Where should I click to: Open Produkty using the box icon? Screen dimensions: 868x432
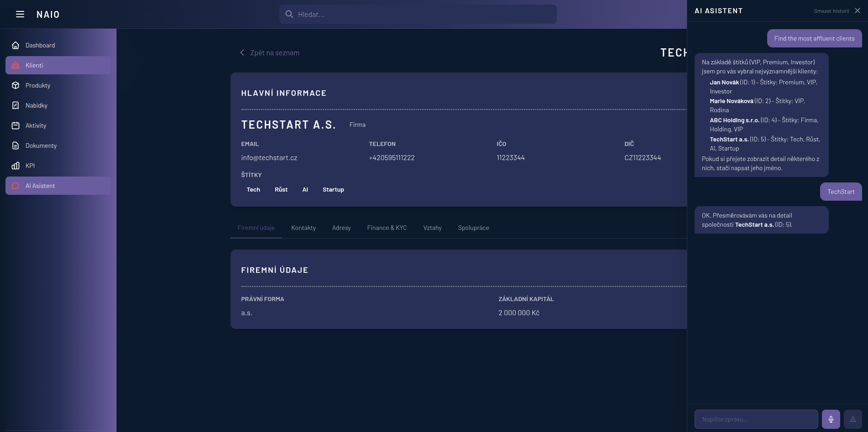click(15, 85)
